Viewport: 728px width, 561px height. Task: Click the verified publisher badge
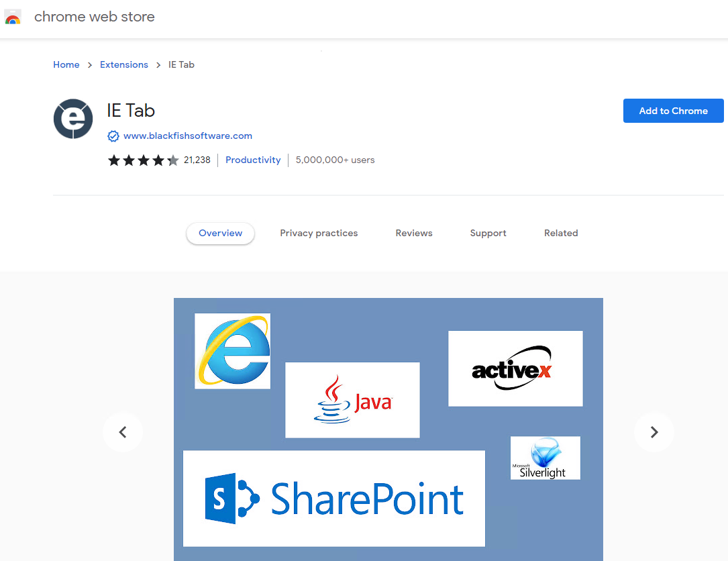pyautogui.click(x=113, y=136)
